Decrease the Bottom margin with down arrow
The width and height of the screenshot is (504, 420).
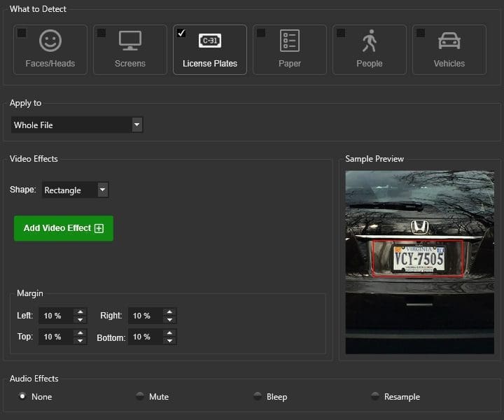pyautogui.click(x=169, y=341)
